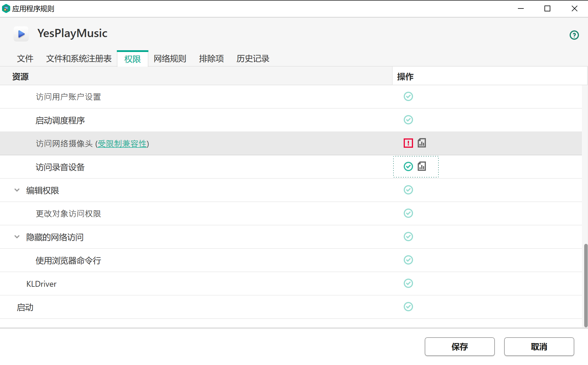588x365 pixels.
Task: Click the log icon beside 访问录音设备
Action: (x=422, y=166)
